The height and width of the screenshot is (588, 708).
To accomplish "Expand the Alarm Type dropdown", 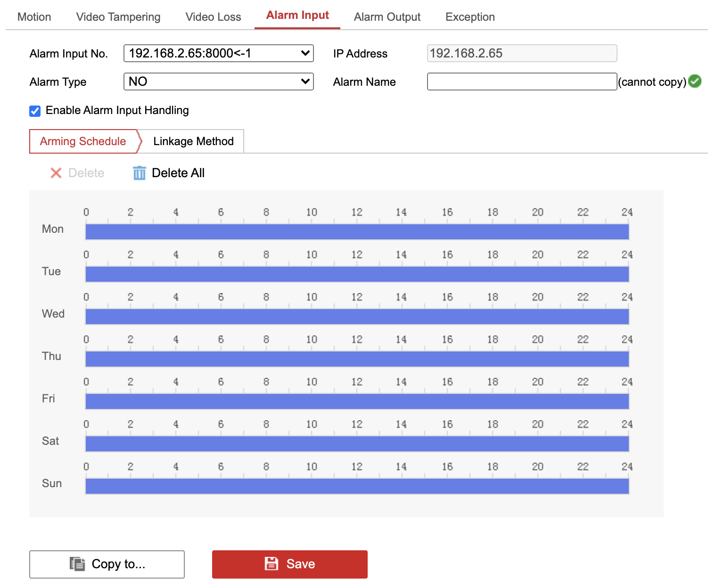I will click(x=218, y=82).
